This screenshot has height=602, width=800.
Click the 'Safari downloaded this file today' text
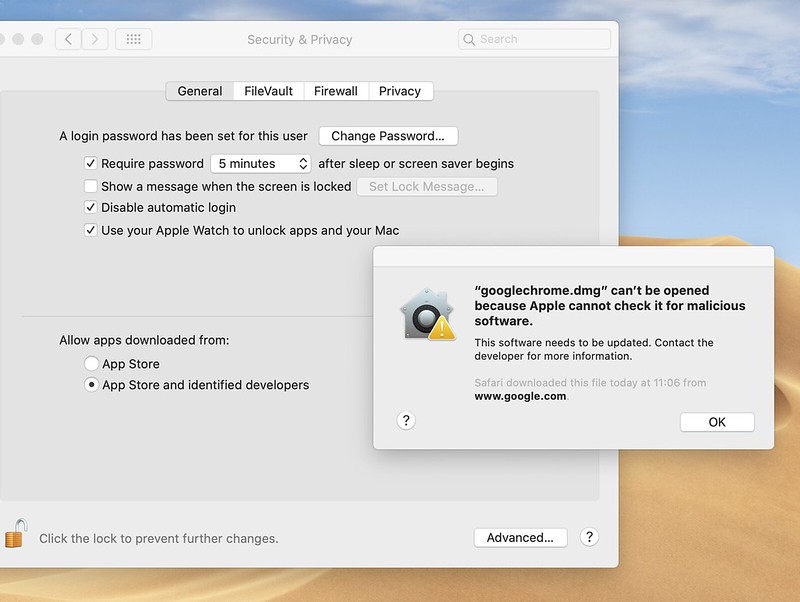pyautogui.click(x=590, y=383)
